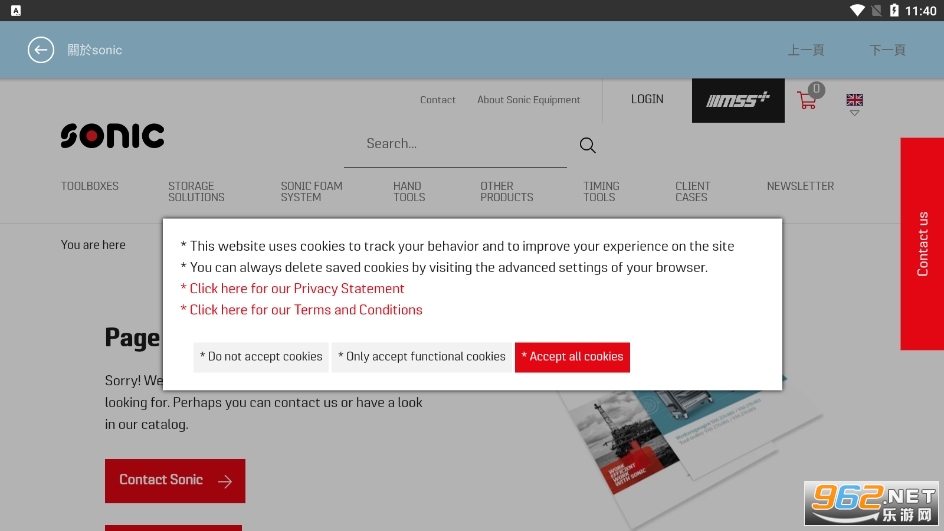Viewport: 944px width, 531px height.
Task: Go to previous page 上一頁
Action: point(806,50)
